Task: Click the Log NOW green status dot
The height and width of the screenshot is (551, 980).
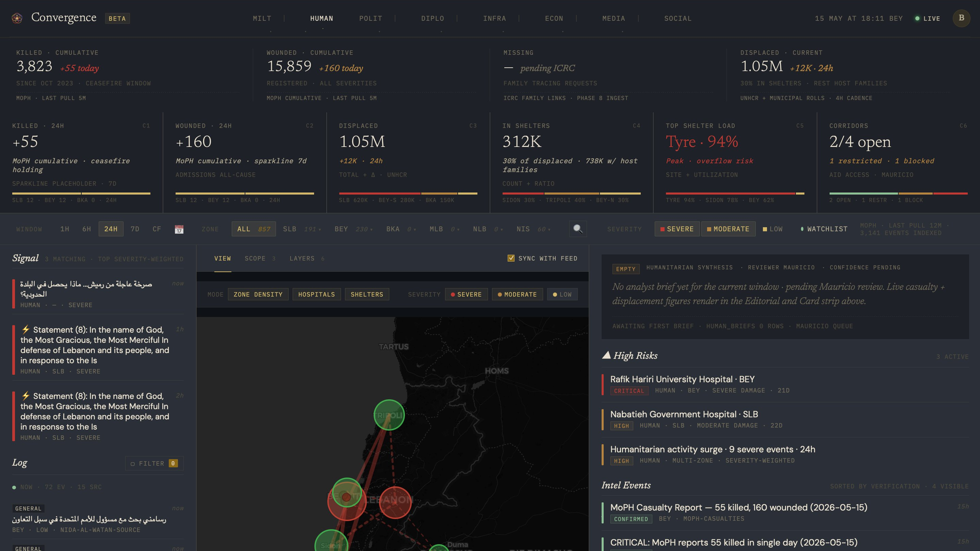Action: click(14, 487)
